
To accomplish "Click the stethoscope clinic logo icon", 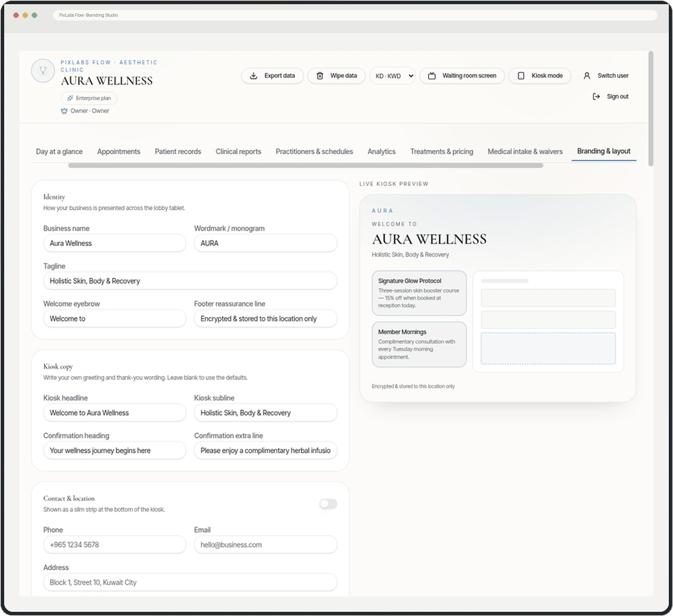I will click(x=43, y=71).
